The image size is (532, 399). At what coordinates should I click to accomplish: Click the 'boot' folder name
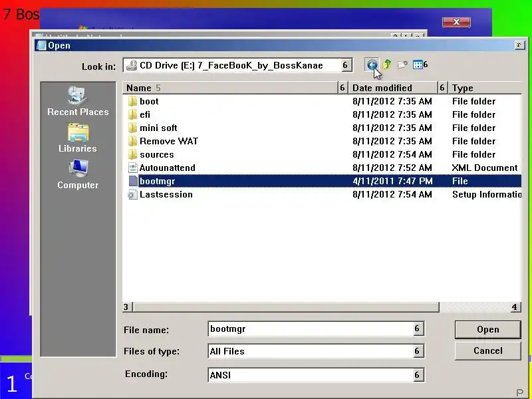pos(149,101)
